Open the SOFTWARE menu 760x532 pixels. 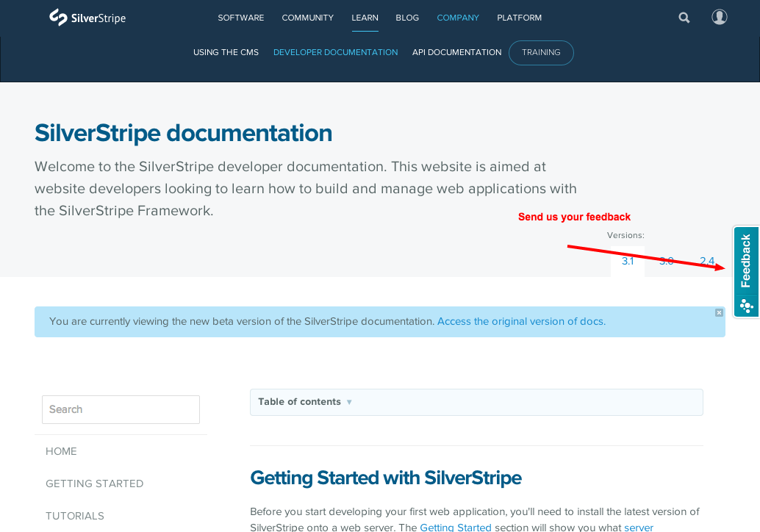[241, 18]
